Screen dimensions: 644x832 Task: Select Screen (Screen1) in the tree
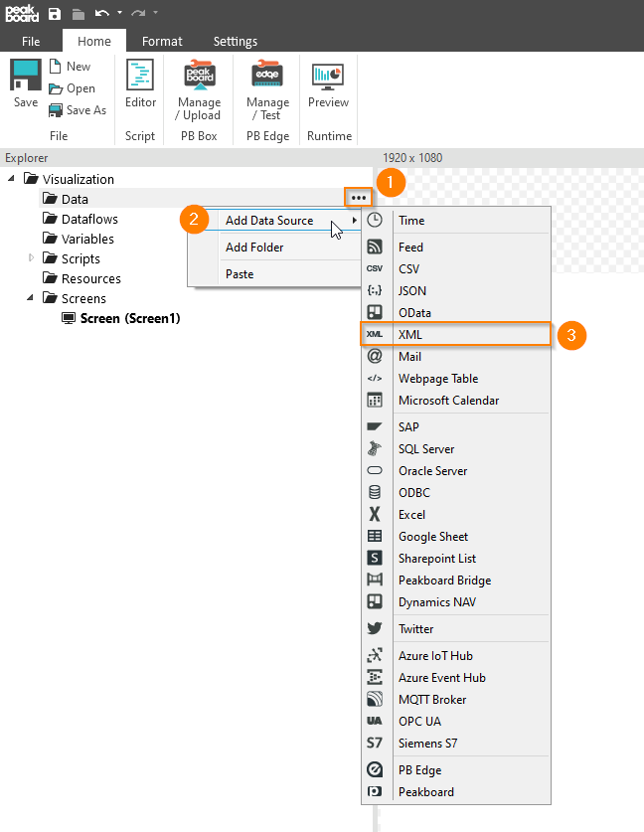pos(121,318)
